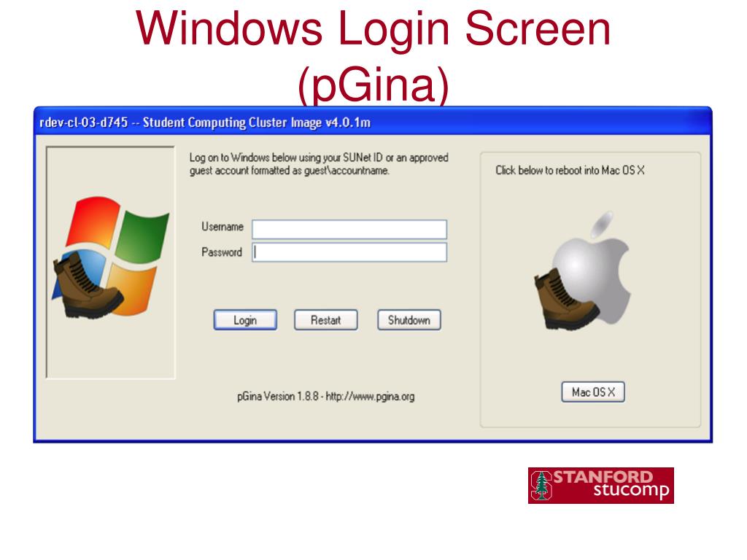Click the Windows flag with boot image
Image resolution: width=747 pixels, height=560 pixels.
coord(111,257)
